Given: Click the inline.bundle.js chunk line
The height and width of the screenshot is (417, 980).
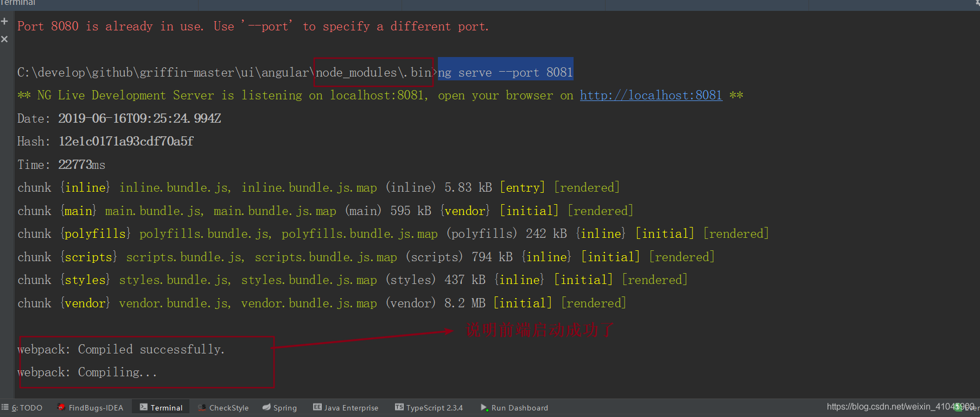Looking at the screenshot, I should (319, 188).
